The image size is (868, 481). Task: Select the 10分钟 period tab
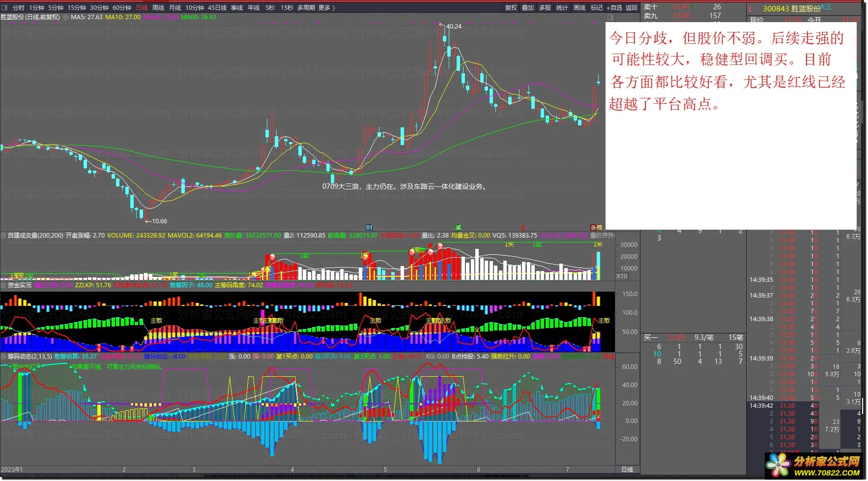(x=195, y=8)
